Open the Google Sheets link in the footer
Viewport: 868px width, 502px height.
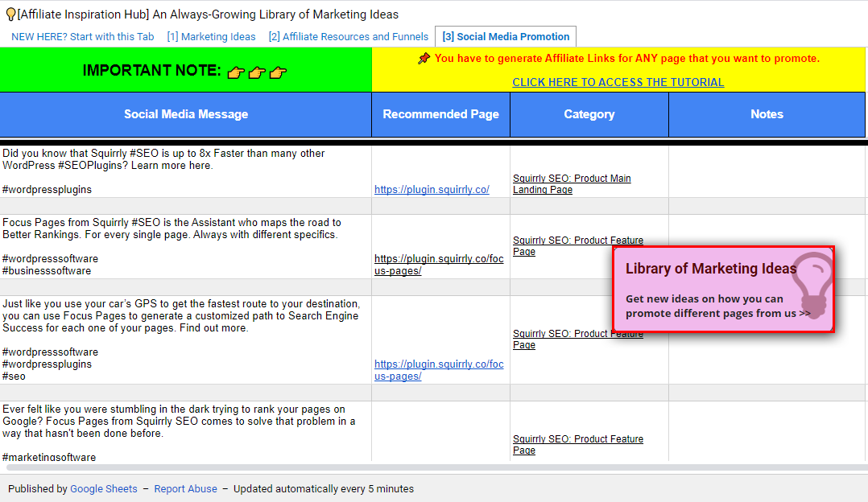(104, 489)
